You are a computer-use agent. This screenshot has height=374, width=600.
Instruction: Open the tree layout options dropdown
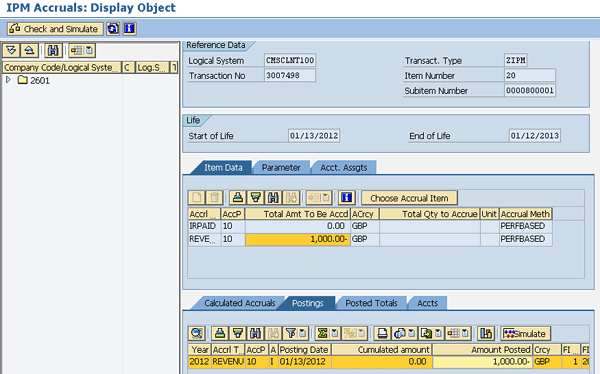click(x=82, y=50)
